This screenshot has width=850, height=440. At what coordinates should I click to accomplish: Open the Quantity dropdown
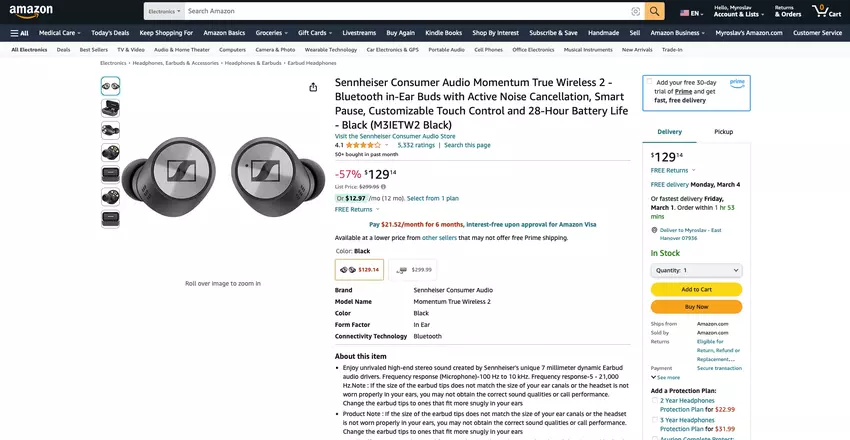point(696,270)
